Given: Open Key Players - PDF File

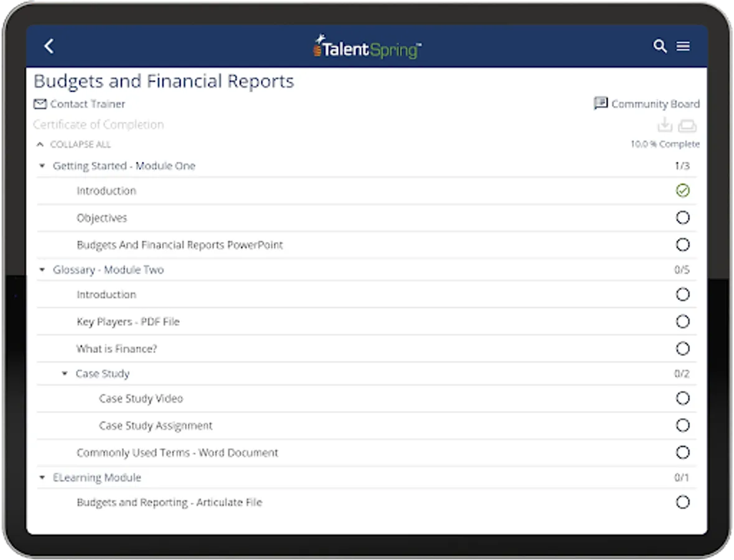Looking at the screenshot, I should [128, 322].
